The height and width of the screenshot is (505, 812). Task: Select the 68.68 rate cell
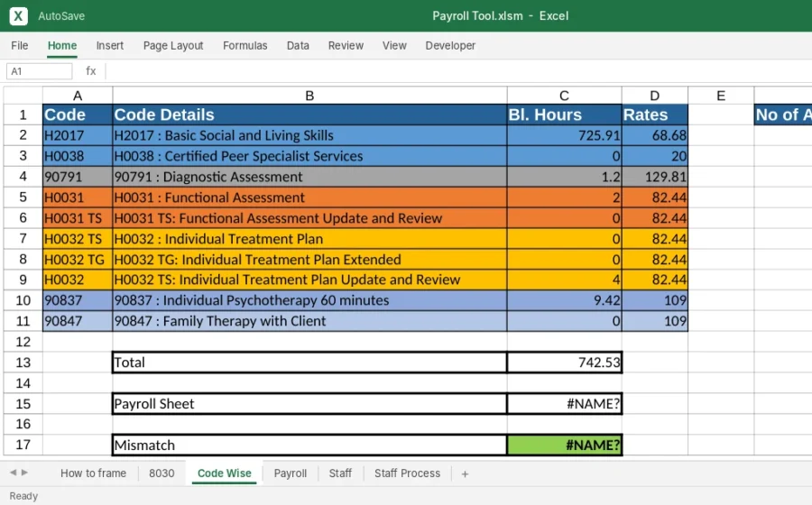tap(655, 135)
